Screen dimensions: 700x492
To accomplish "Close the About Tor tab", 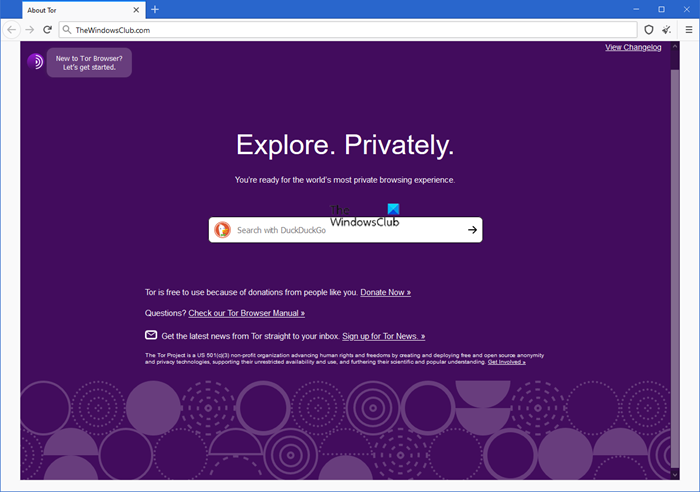I will [136, 10].
